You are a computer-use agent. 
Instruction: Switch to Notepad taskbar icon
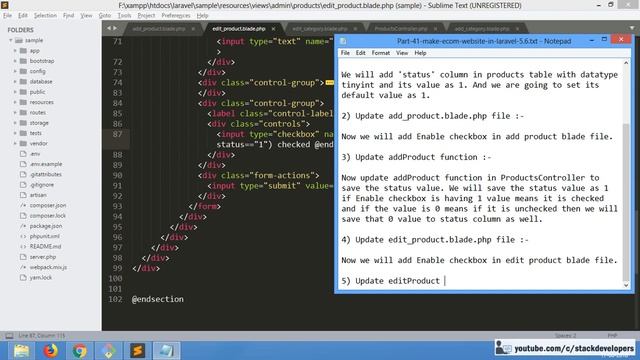[167, 351]
